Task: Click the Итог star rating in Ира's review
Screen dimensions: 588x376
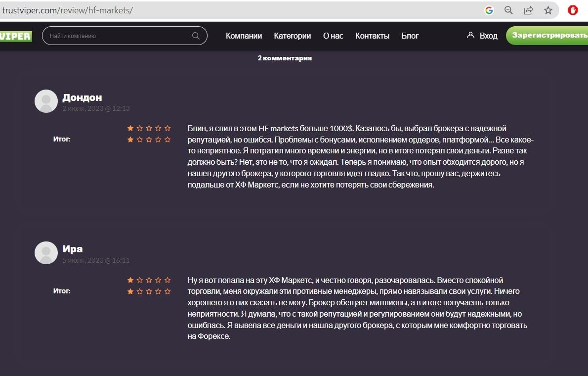Action: [149, 291]
